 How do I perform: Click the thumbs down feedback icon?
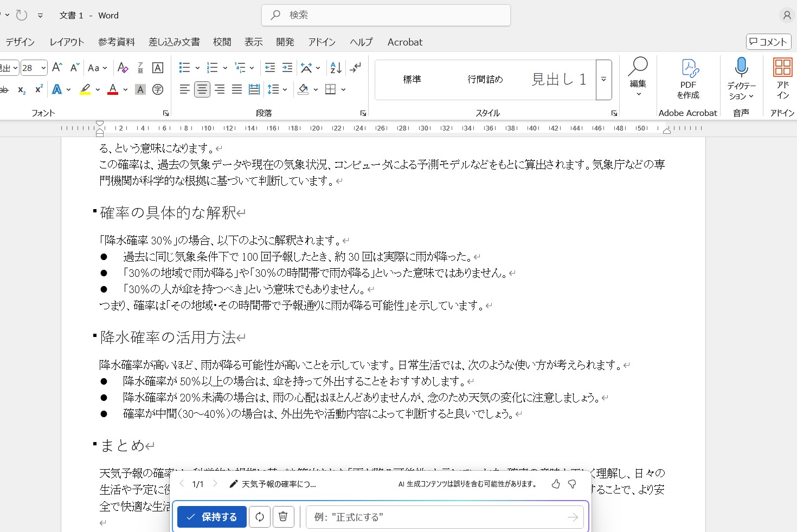(x=572, y=484)
